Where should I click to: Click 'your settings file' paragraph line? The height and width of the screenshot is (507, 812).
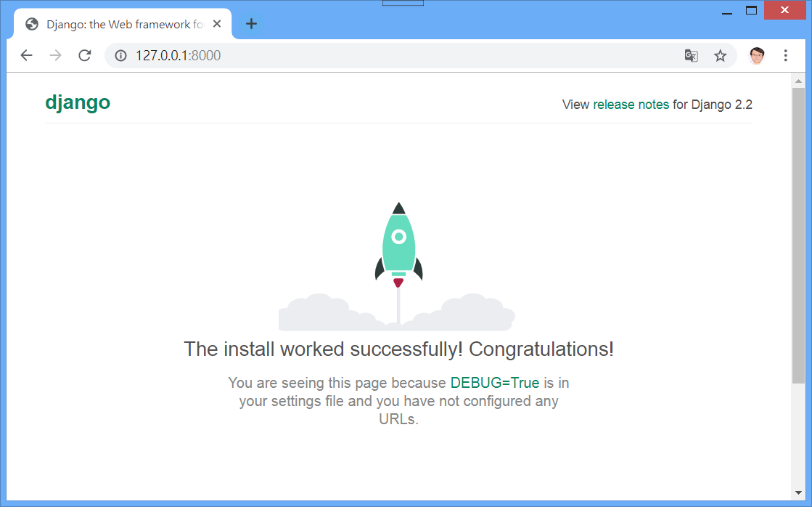399,401
